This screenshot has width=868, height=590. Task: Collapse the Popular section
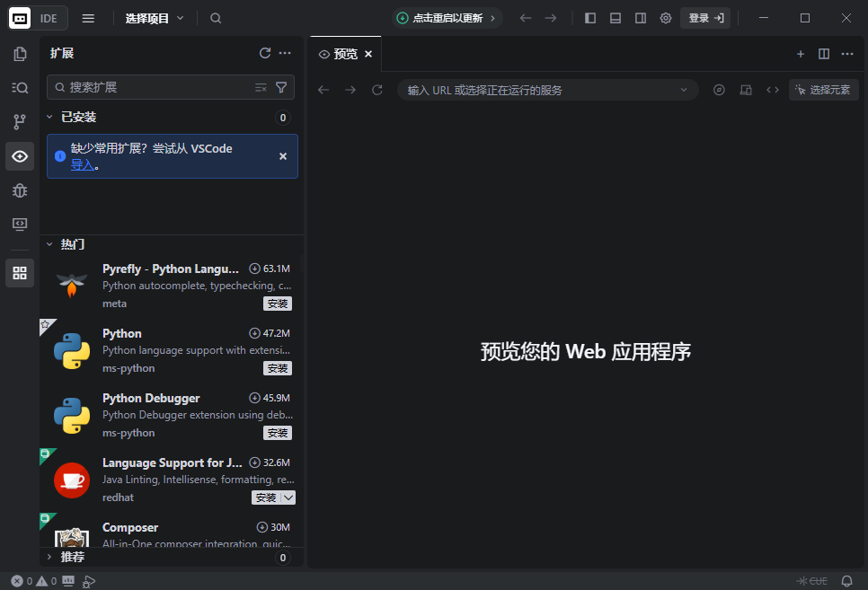point(49,244)
